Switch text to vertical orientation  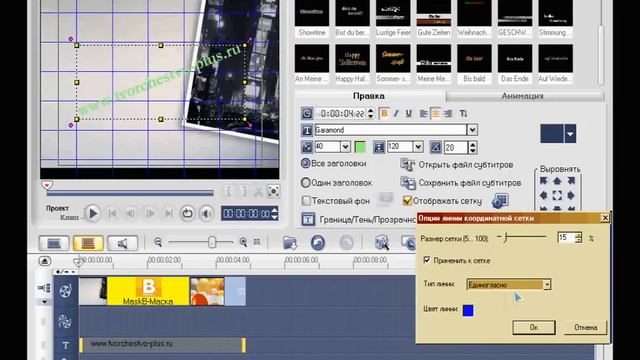[x=463, y=113]
